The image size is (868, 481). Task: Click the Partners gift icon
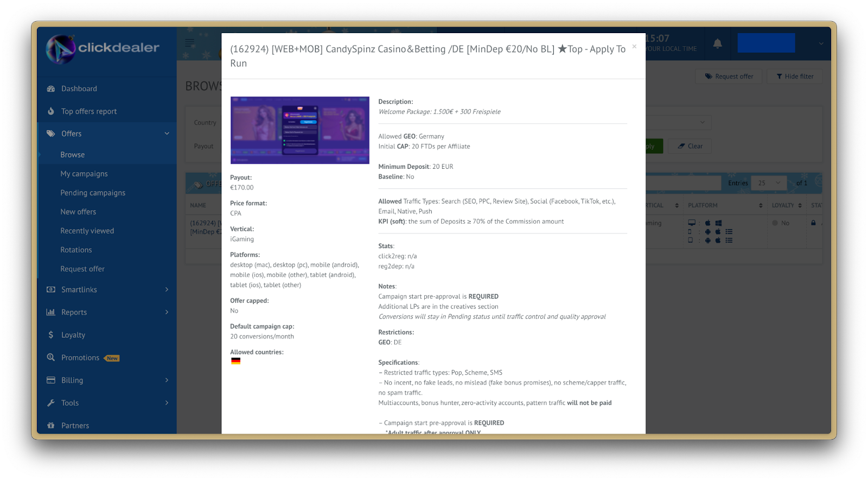coord(51,426)
